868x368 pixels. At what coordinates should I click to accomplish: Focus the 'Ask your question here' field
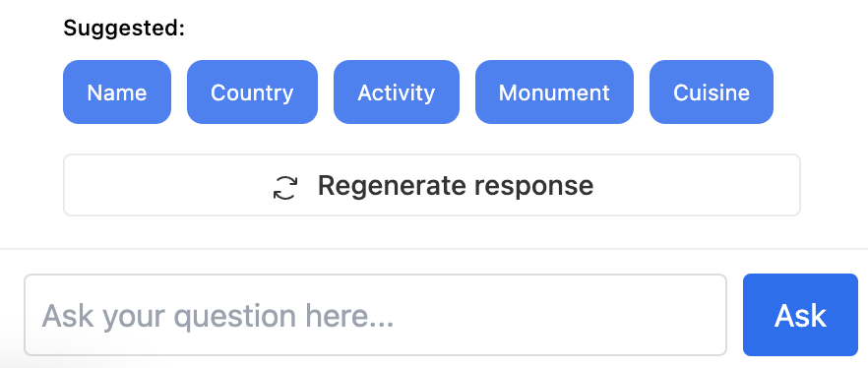coord(375,315)
